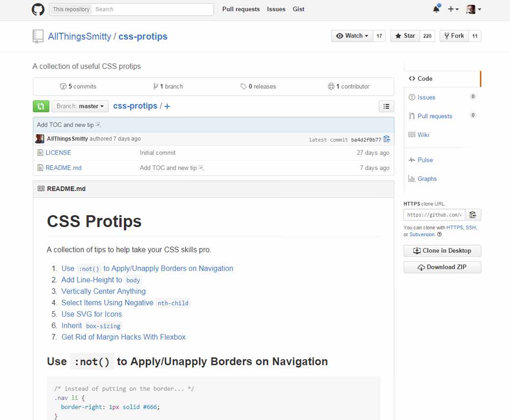The width and height of the screenshot is (510, 420).
Task: Click the notifications bell icon
Action: (x=436, y=9)
